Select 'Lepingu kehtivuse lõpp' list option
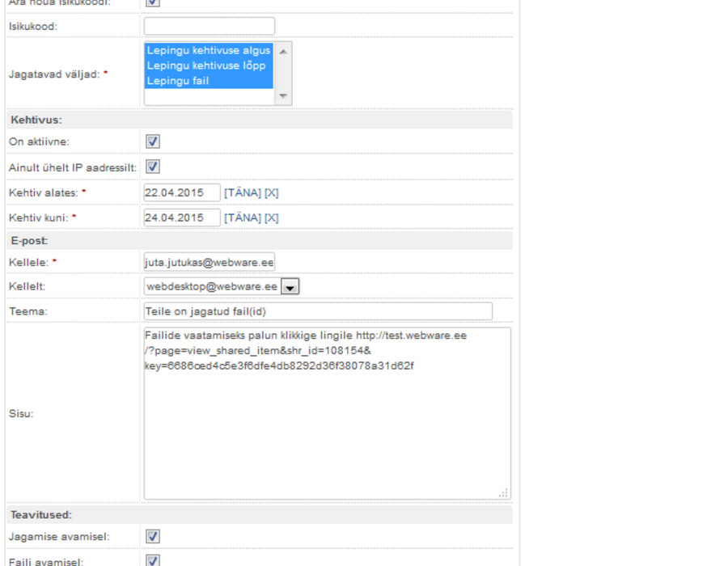The height and width of the screenshot is (566, 728). tap(209, 65)
